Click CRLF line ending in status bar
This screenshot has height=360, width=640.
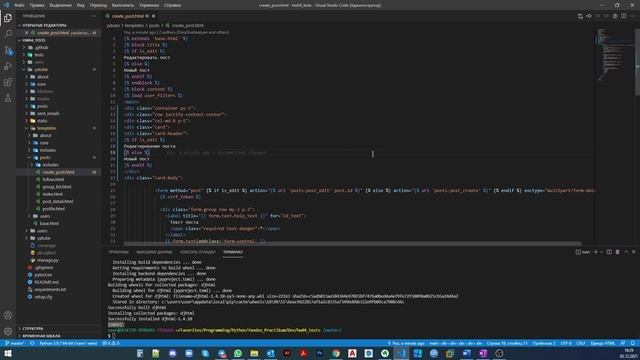581,343
